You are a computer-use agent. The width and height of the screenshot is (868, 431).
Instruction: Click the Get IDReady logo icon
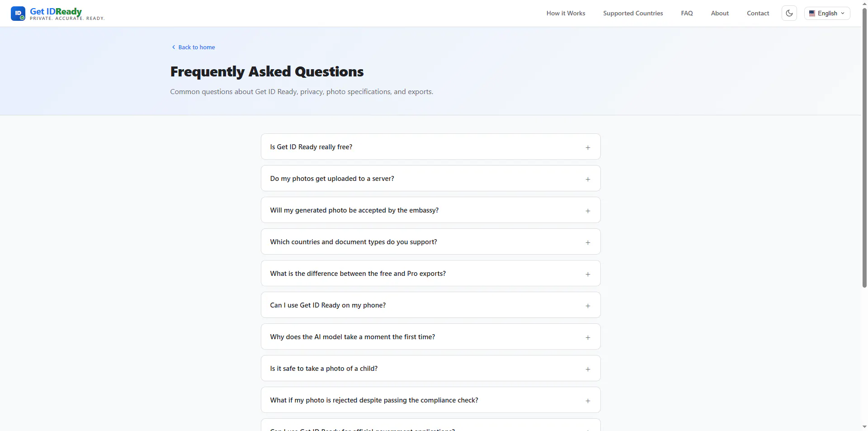tap(18, 14)
